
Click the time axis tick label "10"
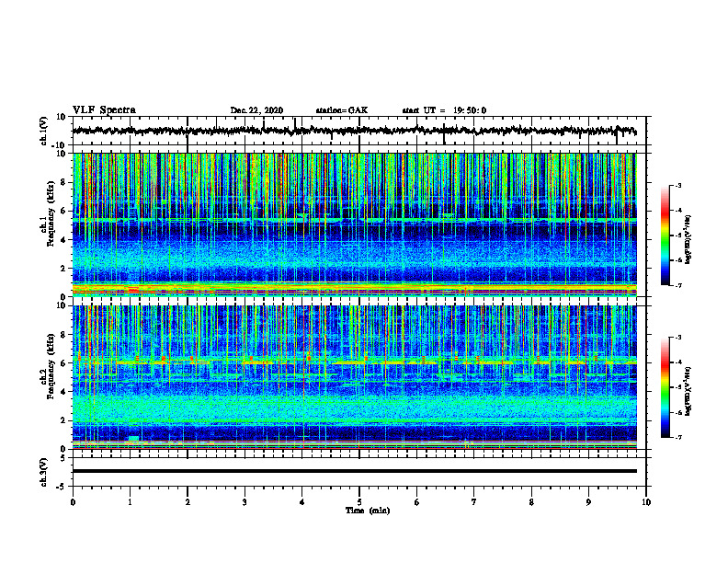click(x=646, y=502)
